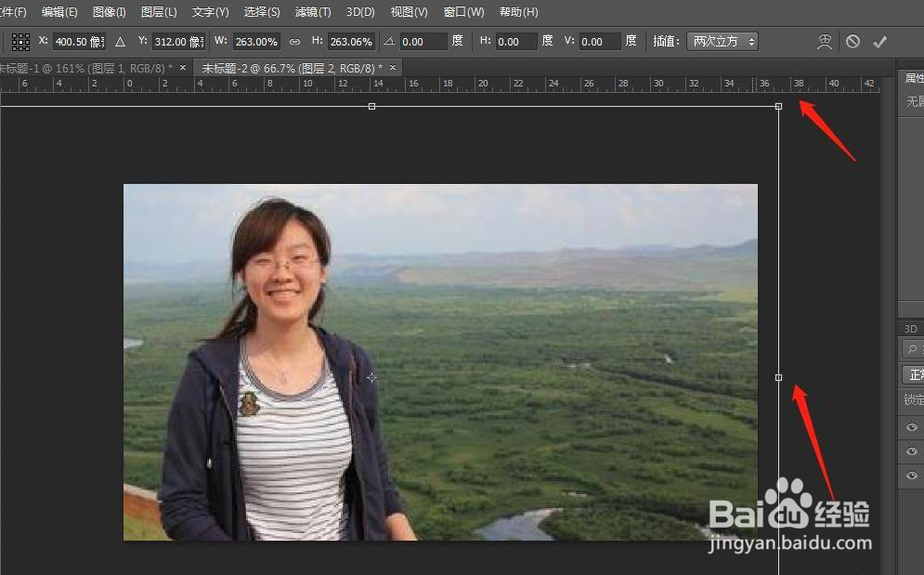Click the V vertical skew field
This screenshot has height=575, width=924.
click(x=599, y=42)
